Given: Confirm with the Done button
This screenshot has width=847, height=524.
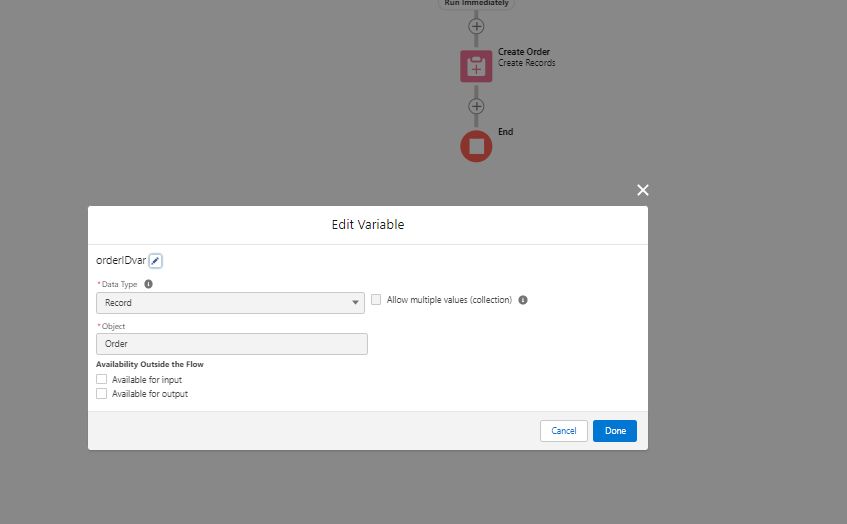Looking at the screenshot, I should 614,431.
